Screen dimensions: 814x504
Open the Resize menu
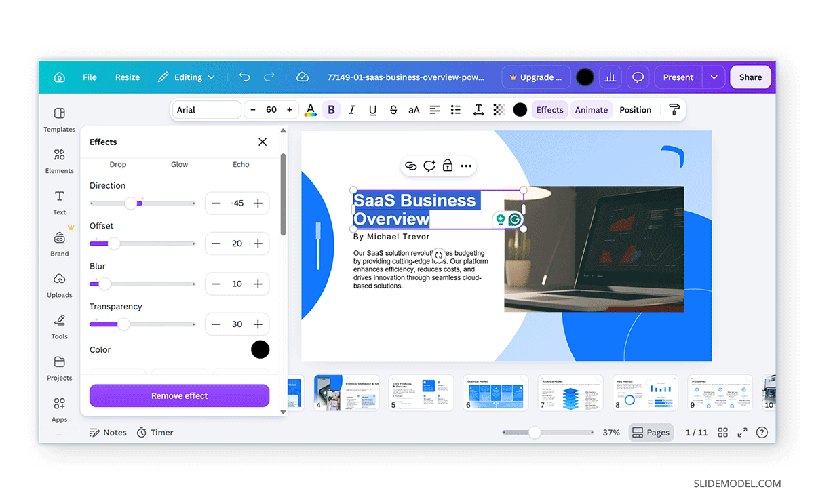pyautogui.click(x=128, y=77)
